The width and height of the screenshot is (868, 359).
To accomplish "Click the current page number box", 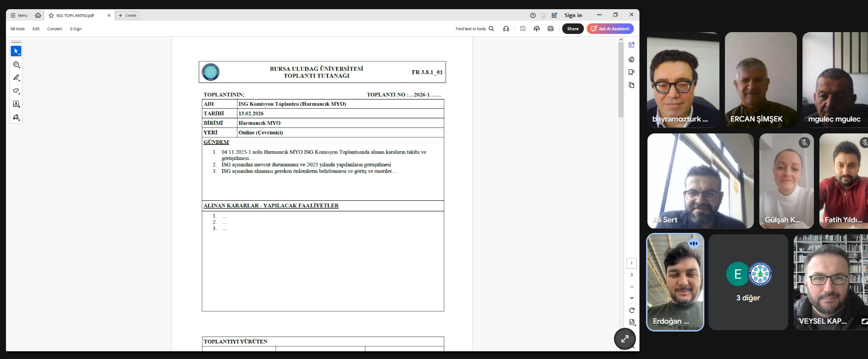I will [x=631, y=263].
